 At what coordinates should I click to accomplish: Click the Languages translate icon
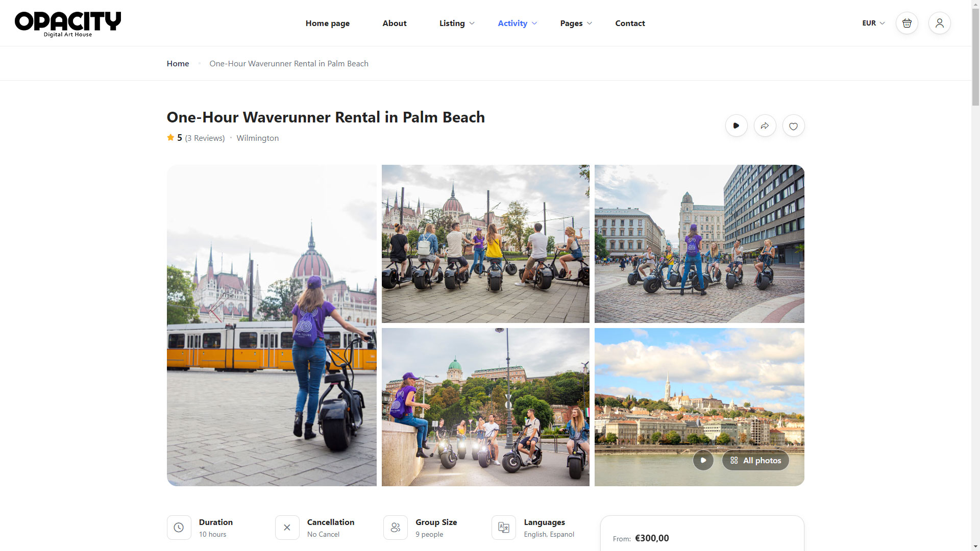(x=504, y=528)
